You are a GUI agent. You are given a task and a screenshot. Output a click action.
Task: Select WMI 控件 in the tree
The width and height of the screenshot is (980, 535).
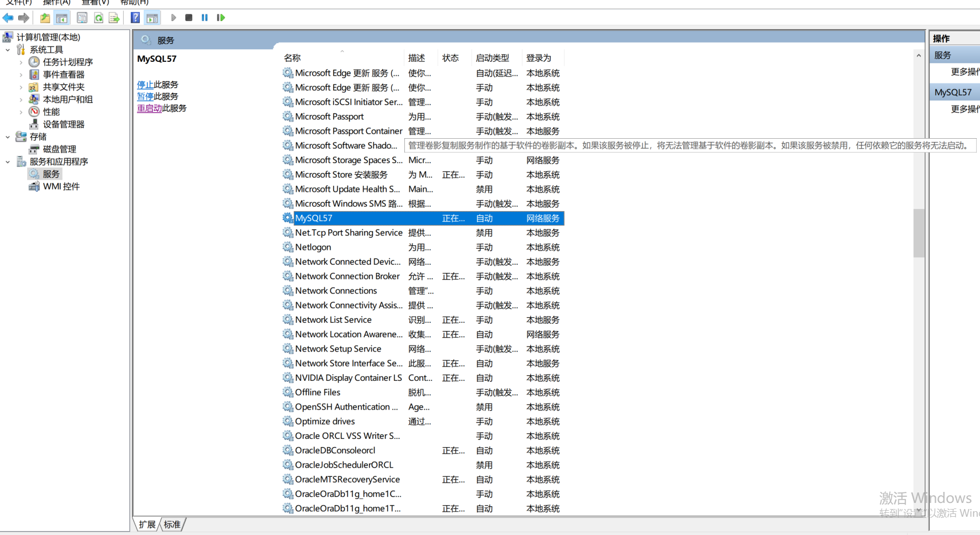click(x=61, y=186)
